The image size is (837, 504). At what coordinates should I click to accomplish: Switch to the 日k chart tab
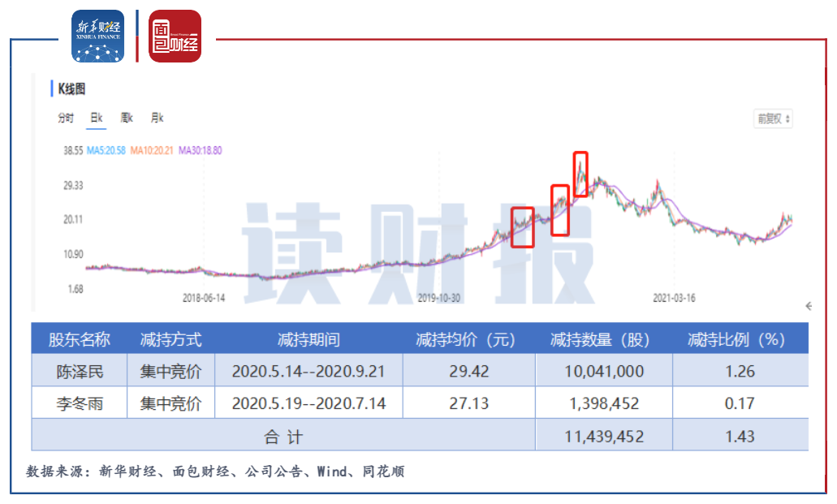[x=97, y=118]
